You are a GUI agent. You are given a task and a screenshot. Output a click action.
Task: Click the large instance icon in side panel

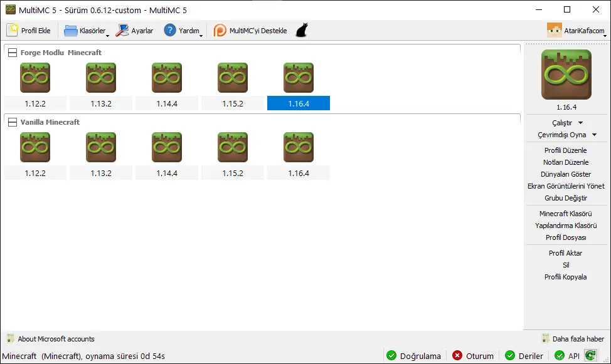pos(566,75)
